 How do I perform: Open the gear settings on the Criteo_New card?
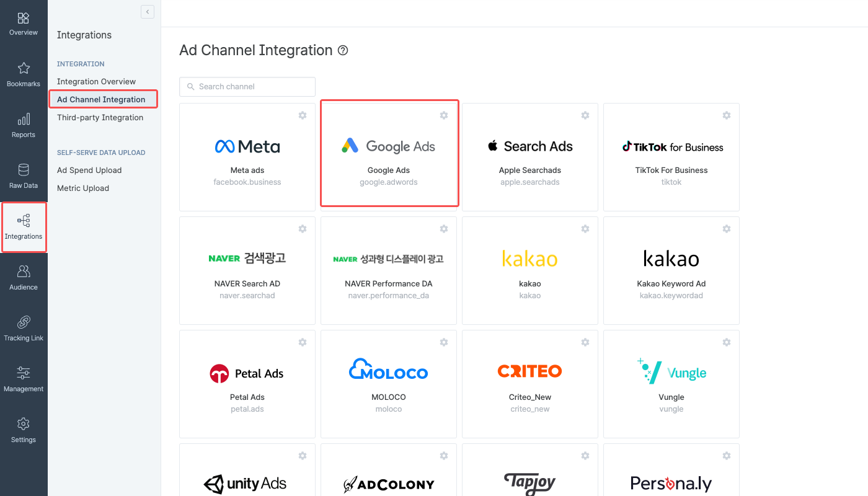pyautogui.click(x=585, y=342)
